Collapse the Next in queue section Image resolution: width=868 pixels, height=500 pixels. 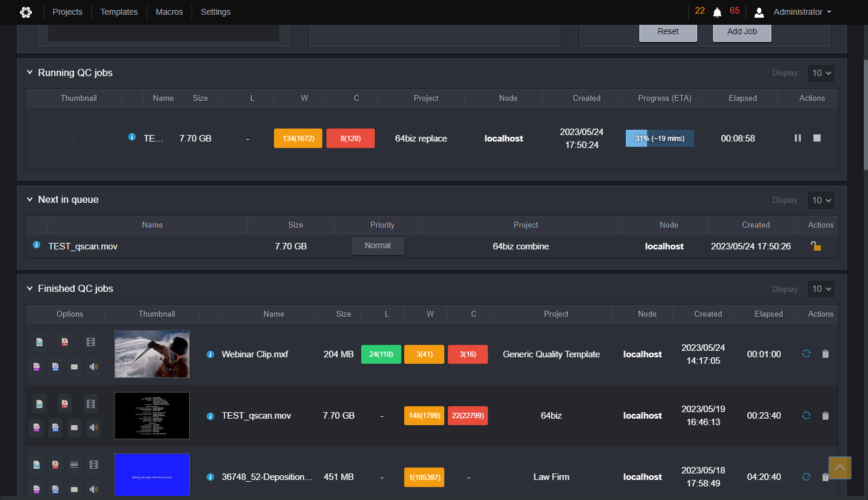point(29,199)
